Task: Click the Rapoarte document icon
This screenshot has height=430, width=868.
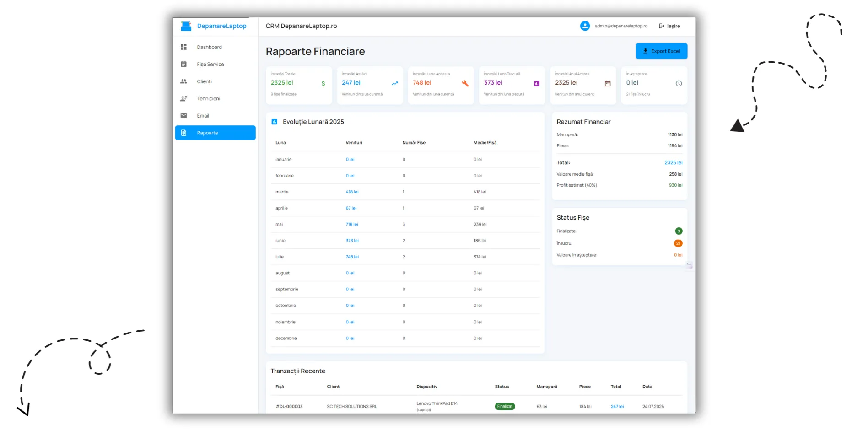Action: (x=183, y=133)
